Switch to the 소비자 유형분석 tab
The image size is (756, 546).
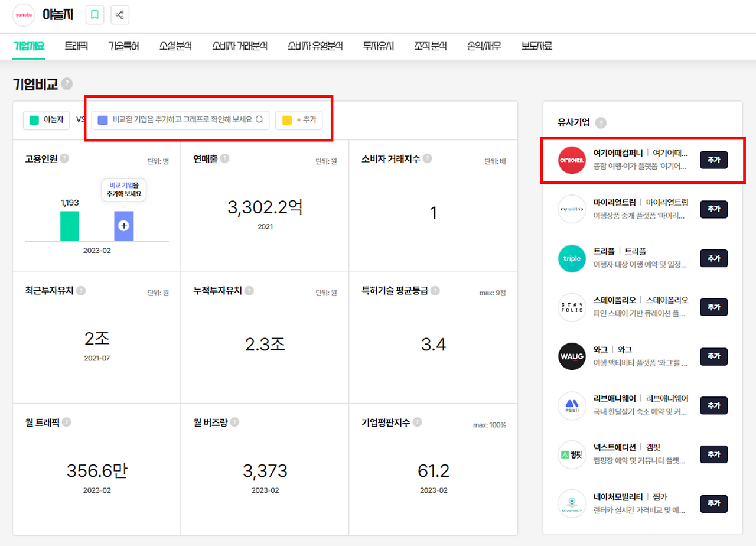pyautogui.click(x=315, y=45)
